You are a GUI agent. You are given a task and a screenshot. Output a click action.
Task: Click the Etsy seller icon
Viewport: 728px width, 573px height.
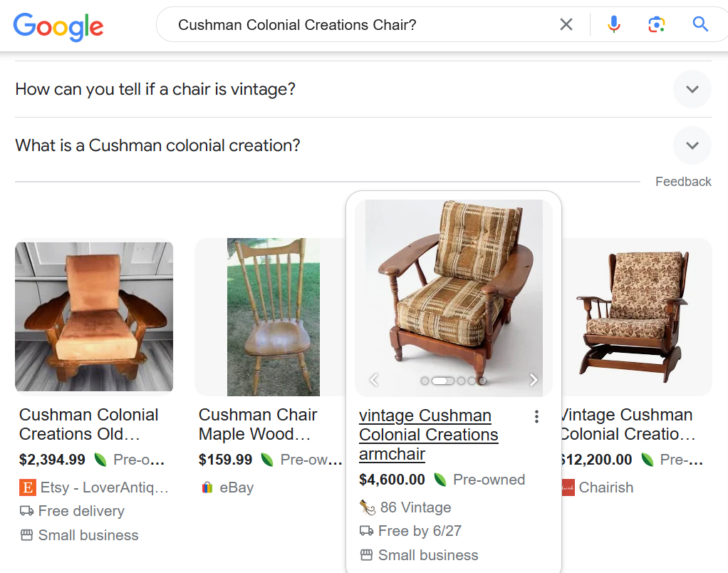(x=27, y=487)
